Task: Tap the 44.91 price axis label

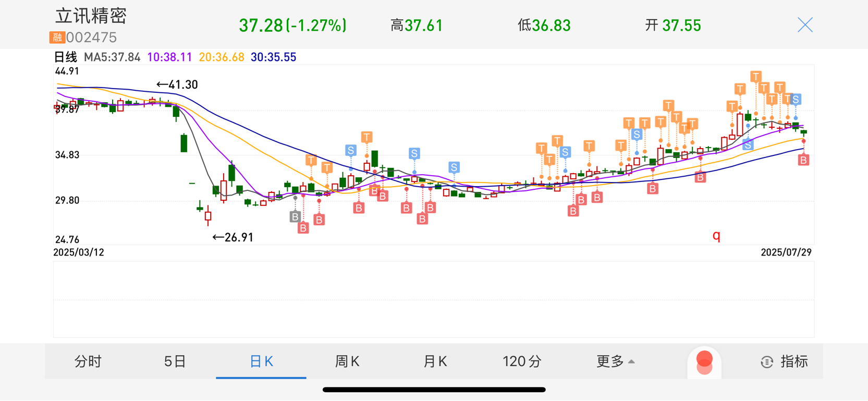Action: tap(67, 71)
